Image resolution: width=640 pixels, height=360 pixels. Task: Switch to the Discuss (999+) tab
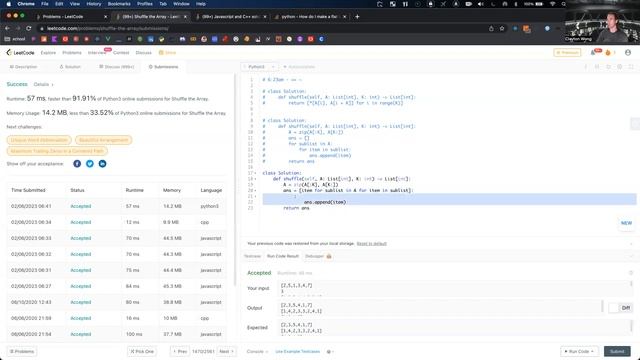click(x=117, y=67)
